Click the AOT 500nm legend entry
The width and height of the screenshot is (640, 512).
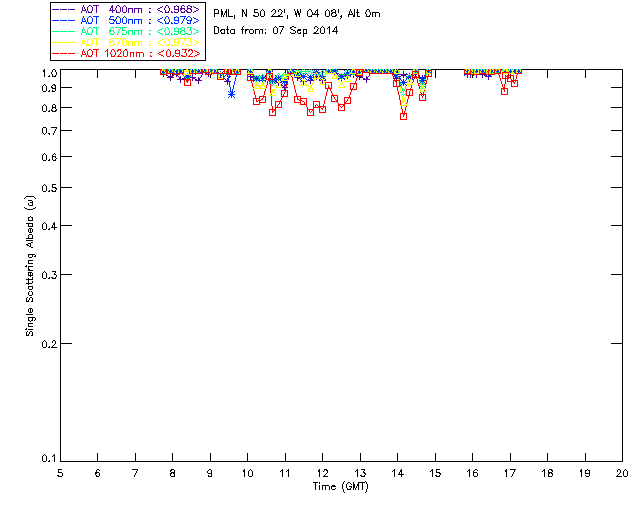point(126,20)
